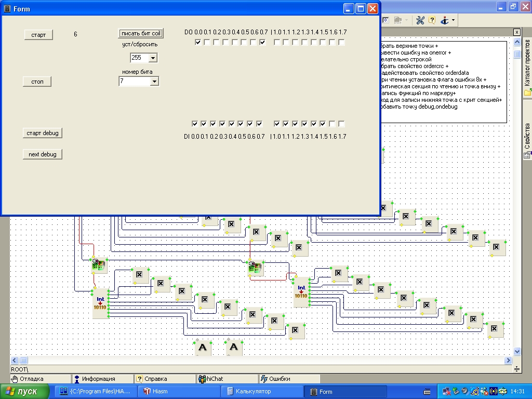Click the horizontal scrollbar thumb
This screenshot has width=532, height=399.
click(x=23, y=361)
